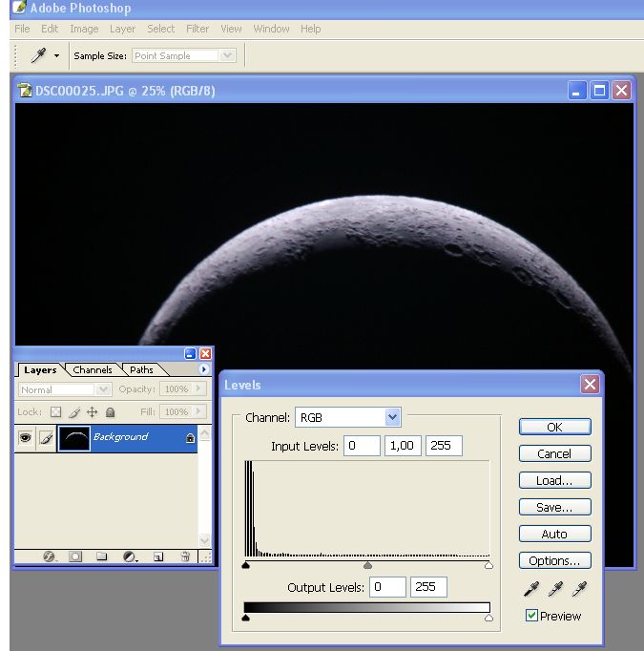Click the Layers panel scroll down arrow
The image size is (644, 651).
pos(205,539)
